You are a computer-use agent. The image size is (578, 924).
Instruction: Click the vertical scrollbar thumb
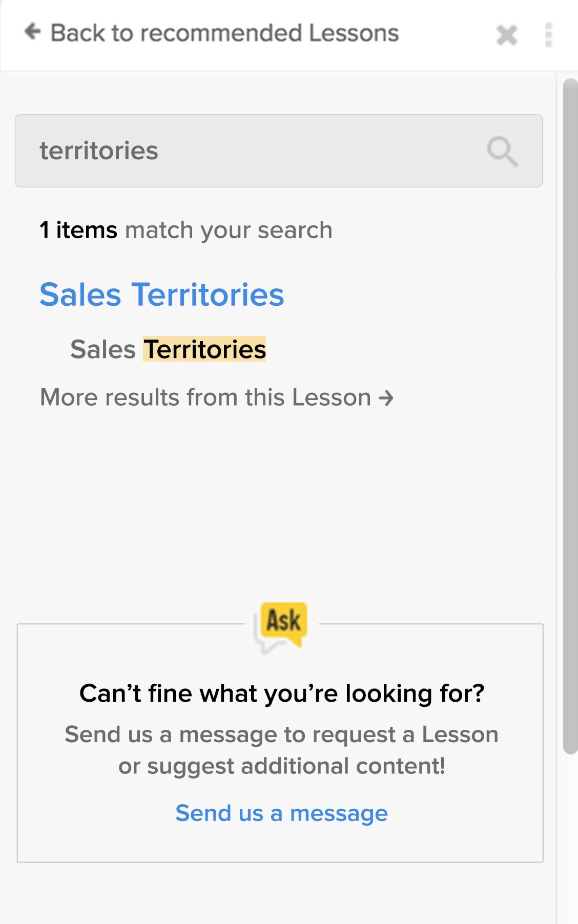570,416
